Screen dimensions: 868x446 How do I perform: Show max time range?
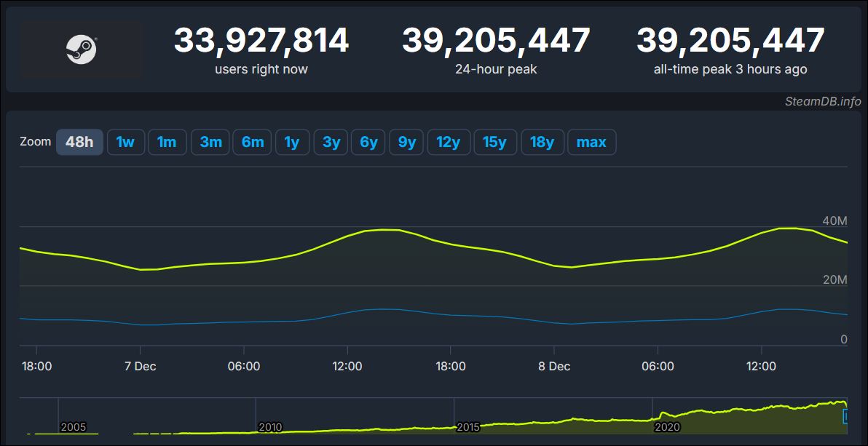[591, 142]
